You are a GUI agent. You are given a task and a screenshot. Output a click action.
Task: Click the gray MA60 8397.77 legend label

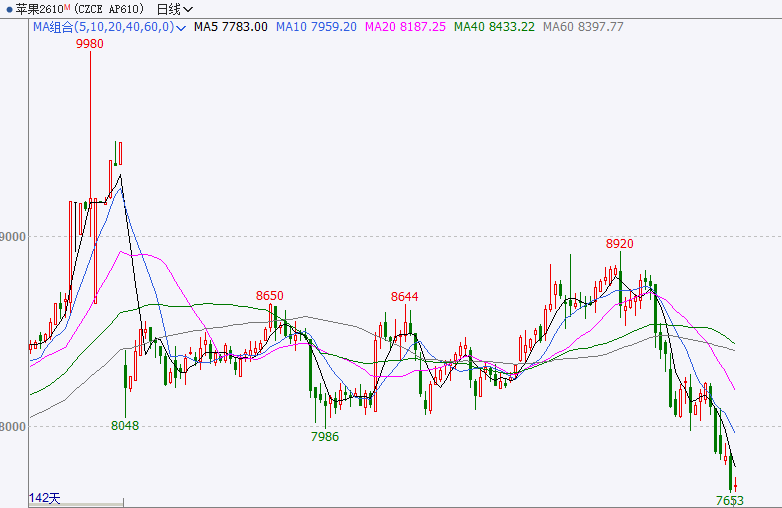click(583, 27)
